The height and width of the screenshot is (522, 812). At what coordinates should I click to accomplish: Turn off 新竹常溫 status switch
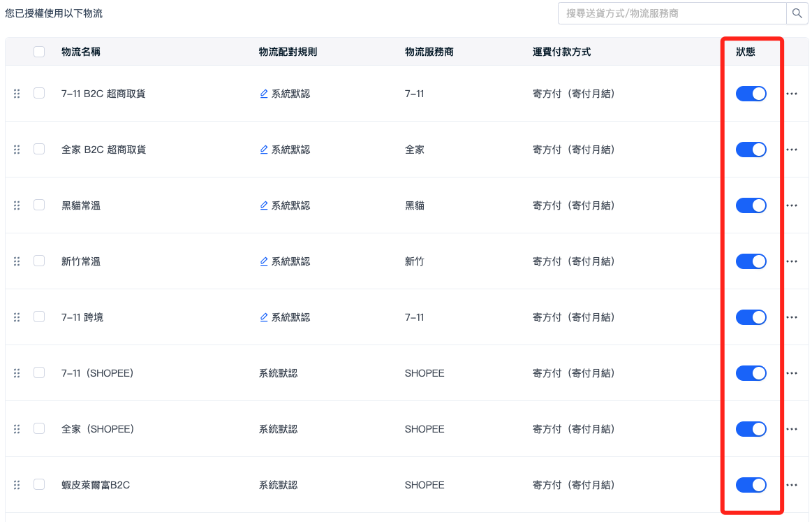[x=751, y=262]
